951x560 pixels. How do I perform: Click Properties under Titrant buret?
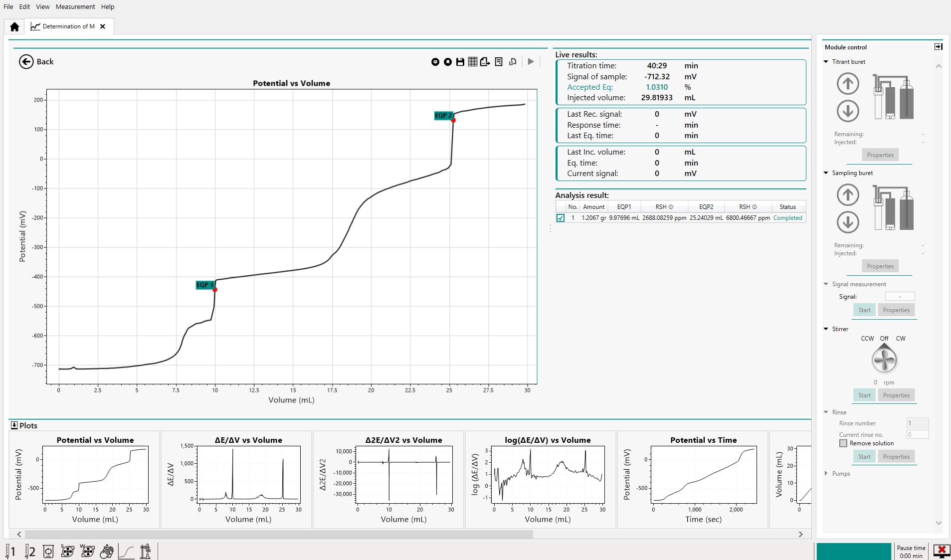pos(880,155)
